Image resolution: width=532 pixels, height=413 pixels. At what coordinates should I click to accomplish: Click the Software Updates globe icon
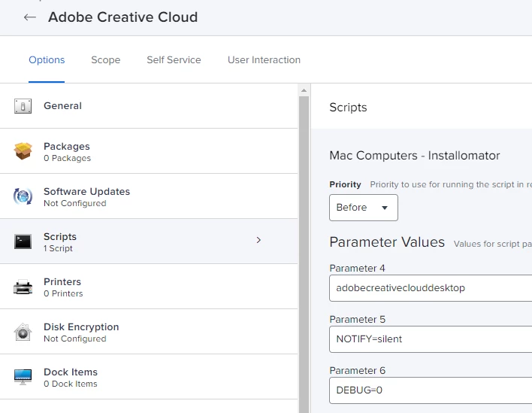[x=23, y=196]
